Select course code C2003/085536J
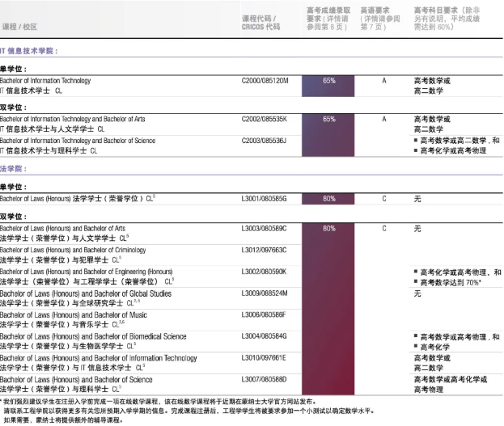 [264, 140]
